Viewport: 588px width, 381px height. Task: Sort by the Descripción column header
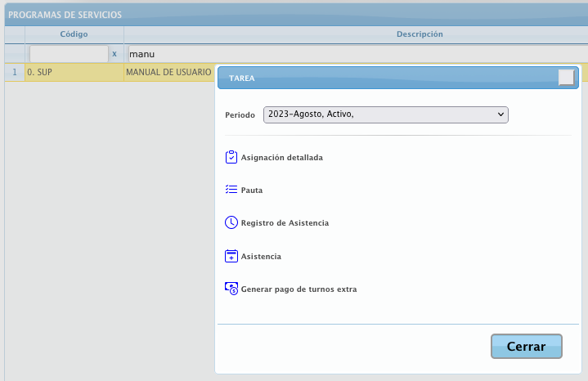(x=419, y=34)
